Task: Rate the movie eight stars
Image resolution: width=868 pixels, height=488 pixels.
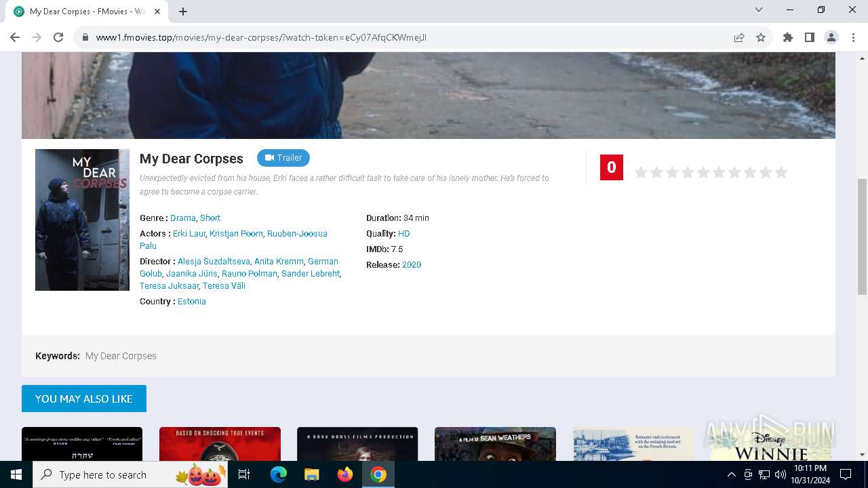Action: [x=750, y=172]
